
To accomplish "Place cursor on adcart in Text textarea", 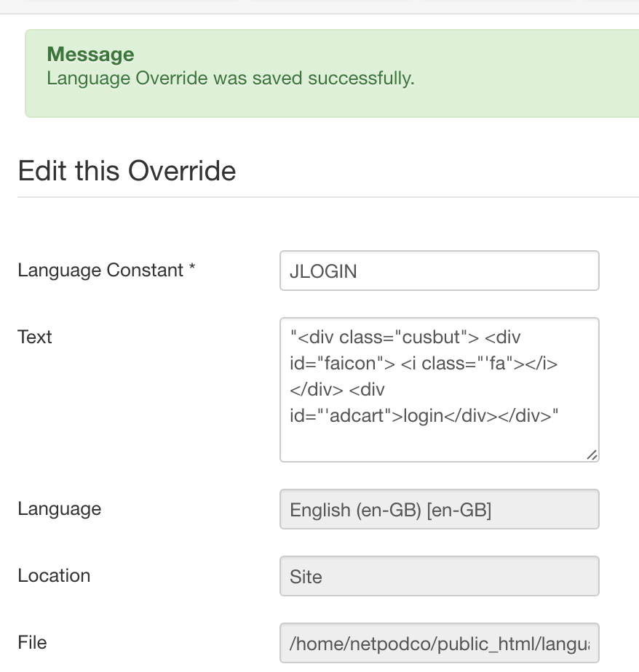I will coord(357,416).
